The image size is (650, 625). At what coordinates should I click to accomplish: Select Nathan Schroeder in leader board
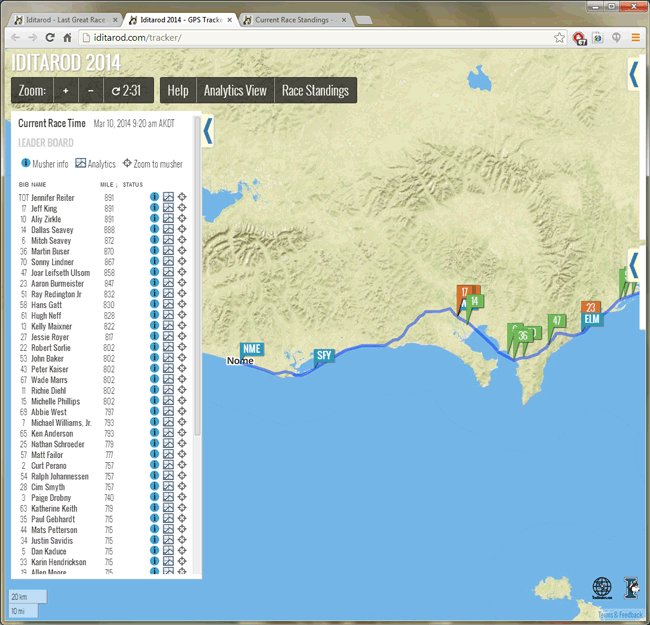[x=58, y=444]
